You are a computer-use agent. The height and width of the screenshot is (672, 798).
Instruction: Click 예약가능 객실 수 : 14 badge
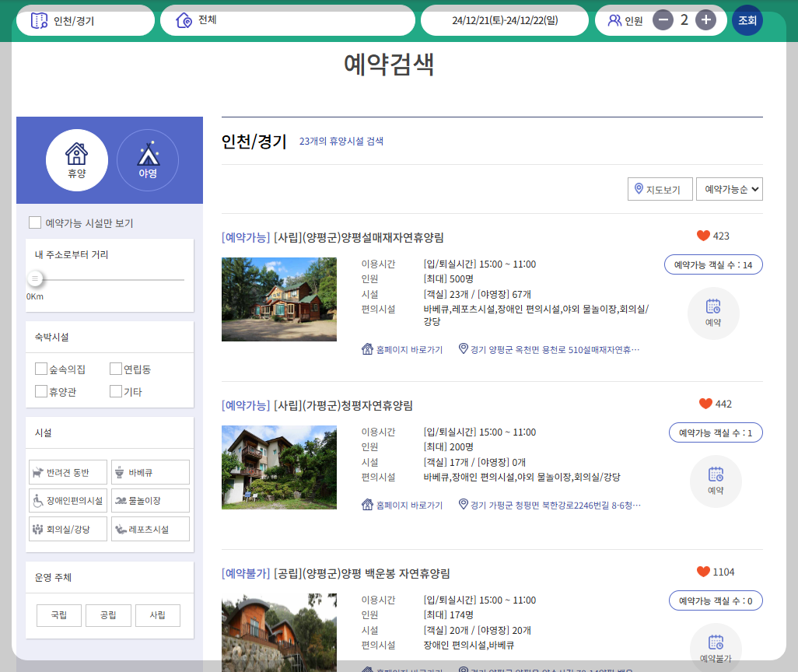pyautogui.click(x=713, y=264)
